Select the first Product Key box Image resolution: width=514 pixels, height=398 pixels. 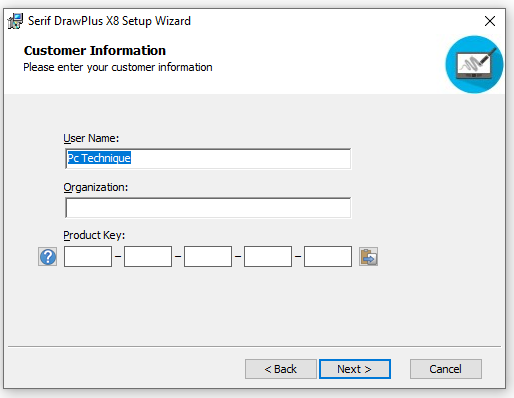[x=88, y=256]
